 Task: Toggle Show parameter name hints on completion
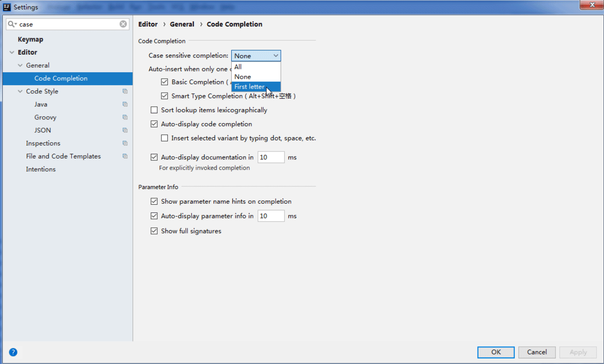(154, 202)
